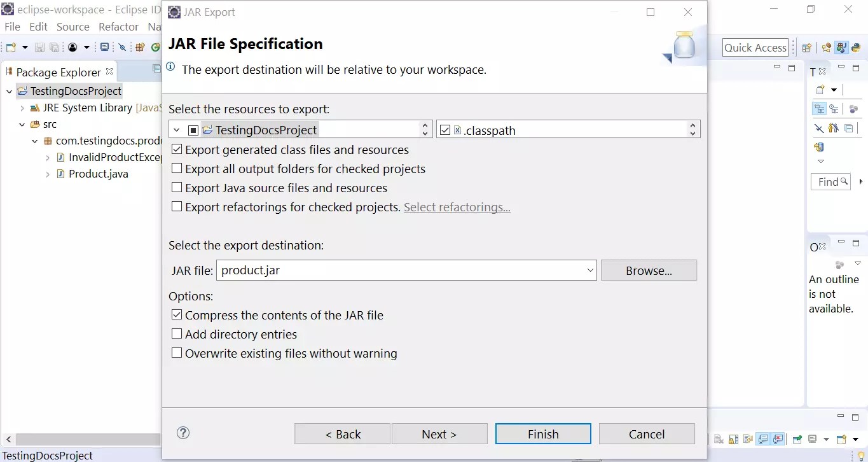Click the Finish button
This screenshot has width=868, height=462.
(x=542, y=433)
